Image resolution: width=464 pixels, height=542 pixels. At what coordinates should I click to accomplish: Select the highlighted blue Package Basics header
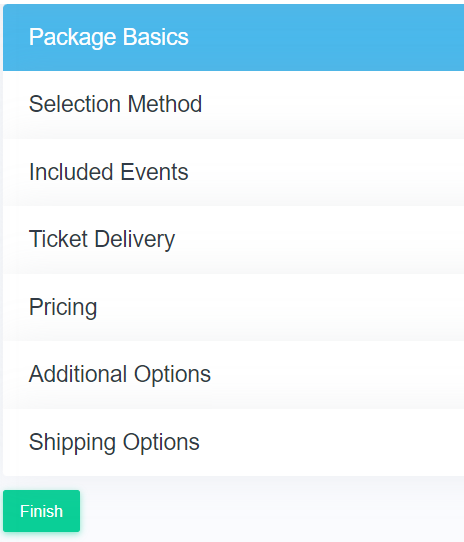point(233,37)
